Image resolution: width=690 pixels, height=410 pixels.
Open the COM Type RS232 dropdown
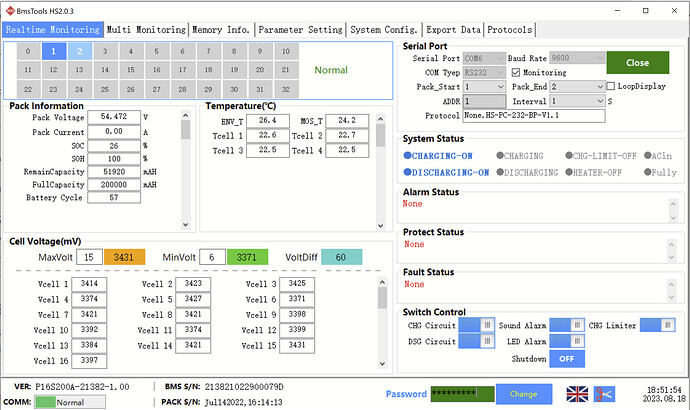(484, 72)
